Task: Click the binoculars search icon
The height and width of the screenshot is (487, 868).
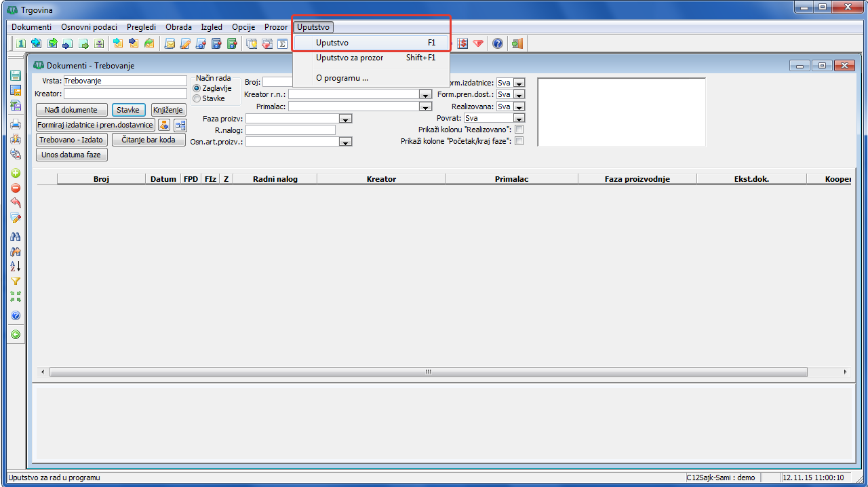Action: click(x=16, y=236)
